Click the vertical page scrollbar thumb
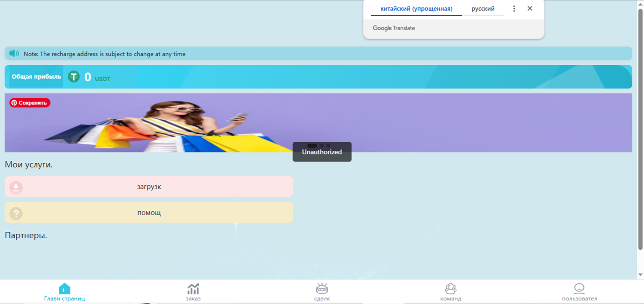 (x=640, y=129)
